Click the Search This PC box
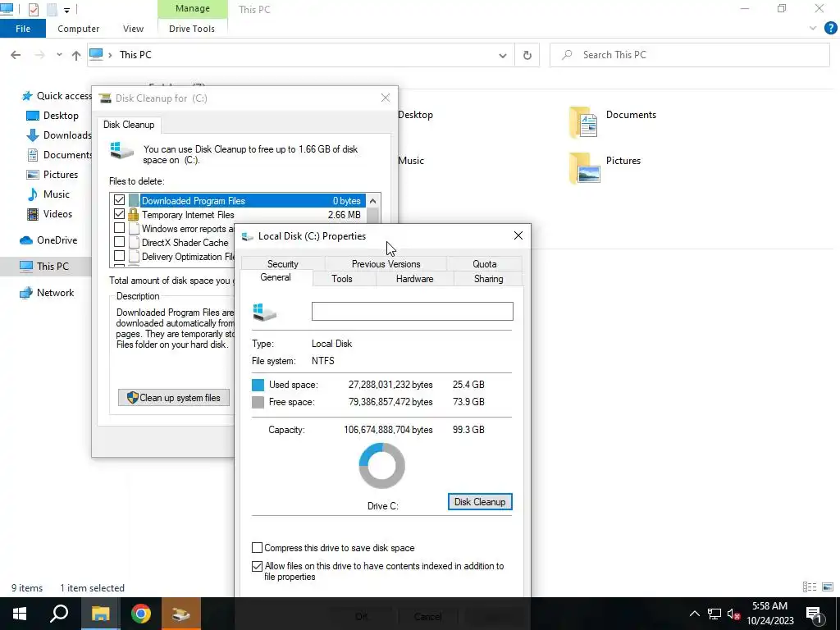Image resolution: width=840 pixels, height=630 pixels. point(689,55)
